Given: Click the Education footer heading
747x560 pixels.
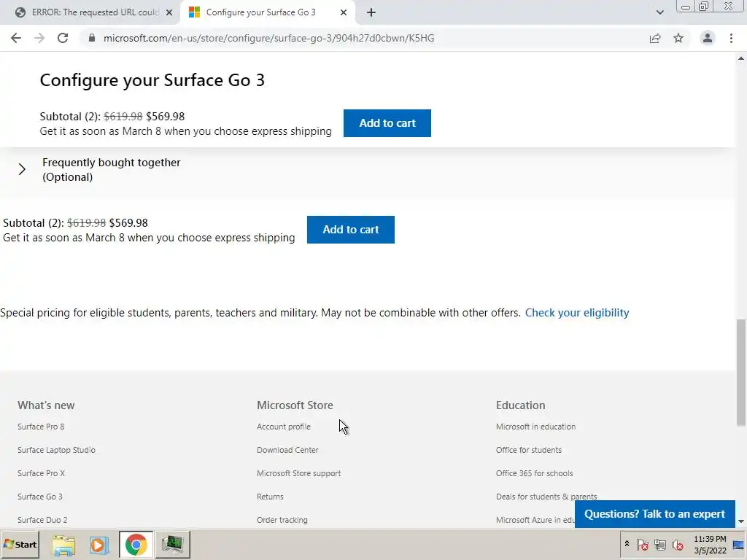Looking at the screenshot, I should (x=520, y=405).
